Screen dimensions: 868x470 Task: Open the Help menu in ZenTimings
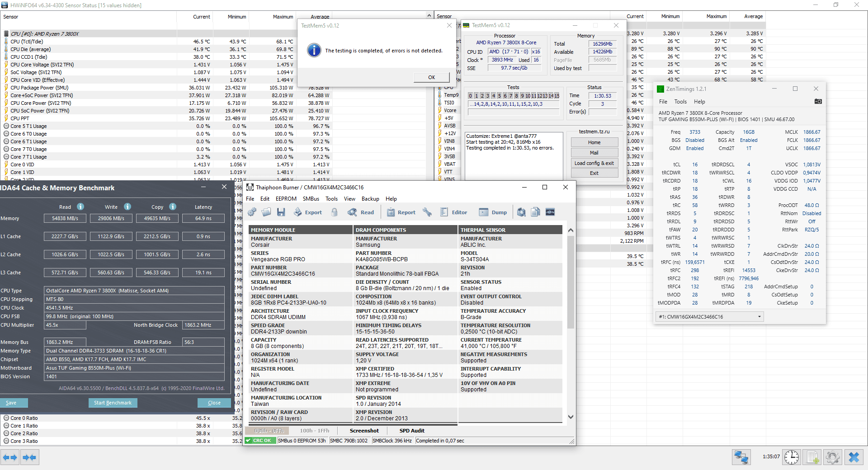[699, 102]
